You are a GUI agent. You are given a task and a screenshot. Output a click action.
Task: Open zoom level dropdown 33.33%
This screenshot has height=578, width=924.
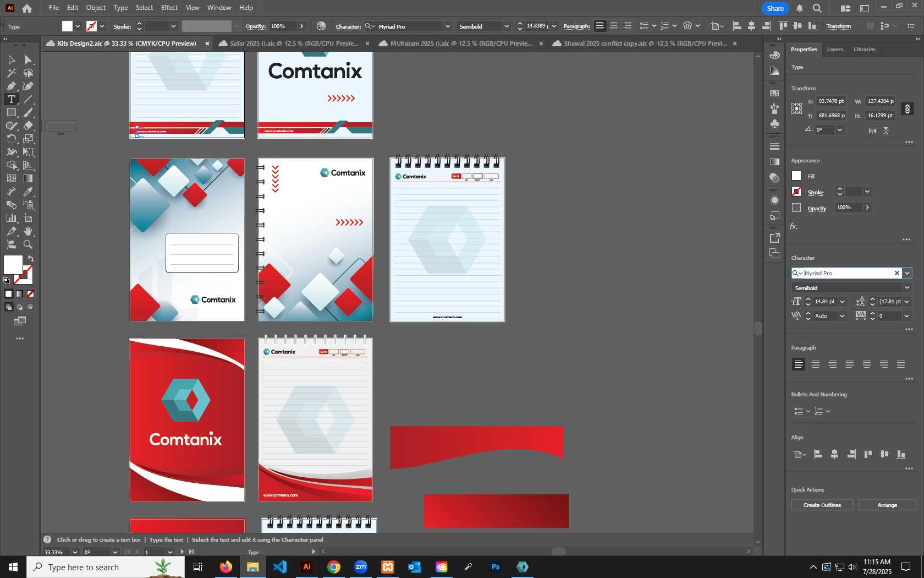[75, 552]
